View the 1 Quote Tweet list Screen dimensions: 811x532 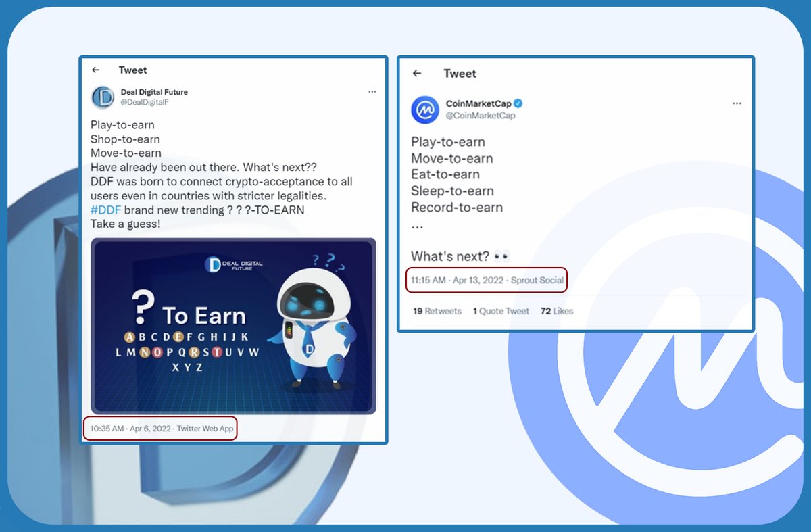(501, 311)
